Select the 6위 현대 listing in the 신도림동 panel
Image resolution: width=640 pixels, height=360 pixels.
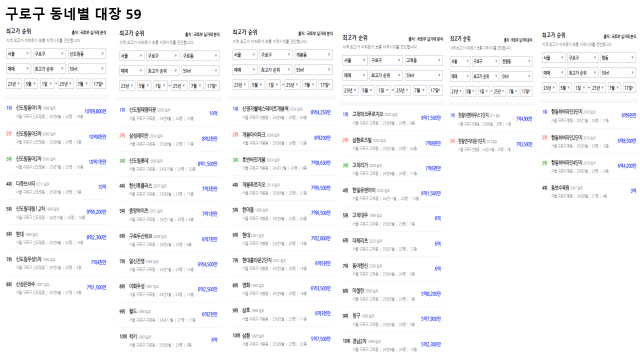click(56, 238)
